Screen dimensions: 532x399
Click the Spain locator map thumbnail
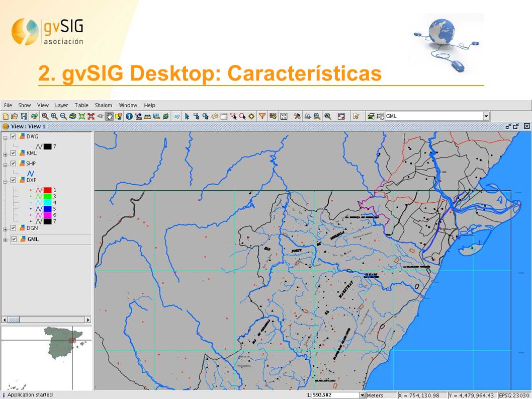46,358
